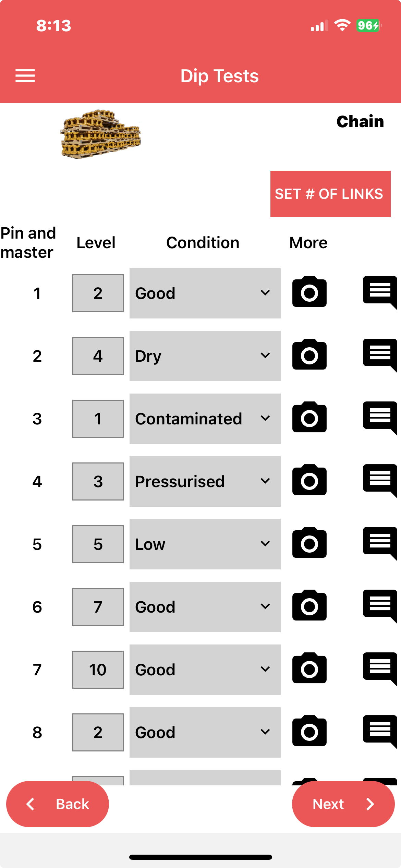Open comment icon for pin 8

point(380,731)
